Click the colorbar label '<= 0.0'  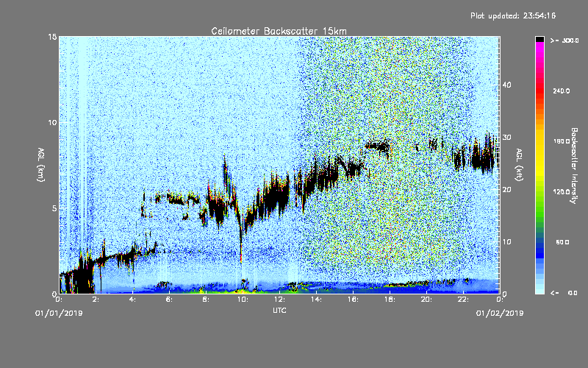[564, 293]
